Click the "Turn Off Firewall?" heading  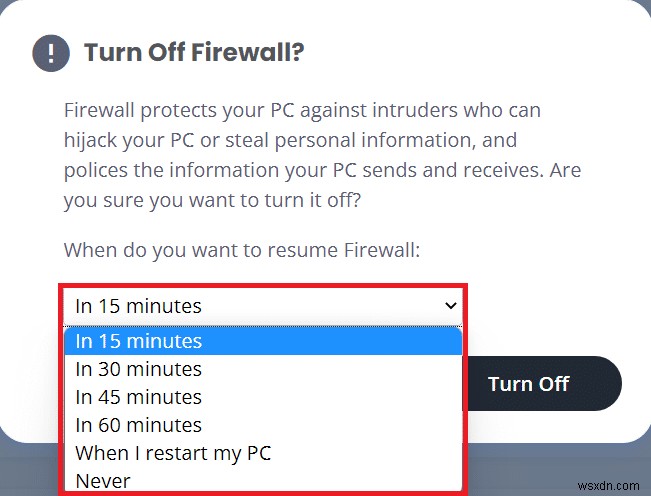194,53
